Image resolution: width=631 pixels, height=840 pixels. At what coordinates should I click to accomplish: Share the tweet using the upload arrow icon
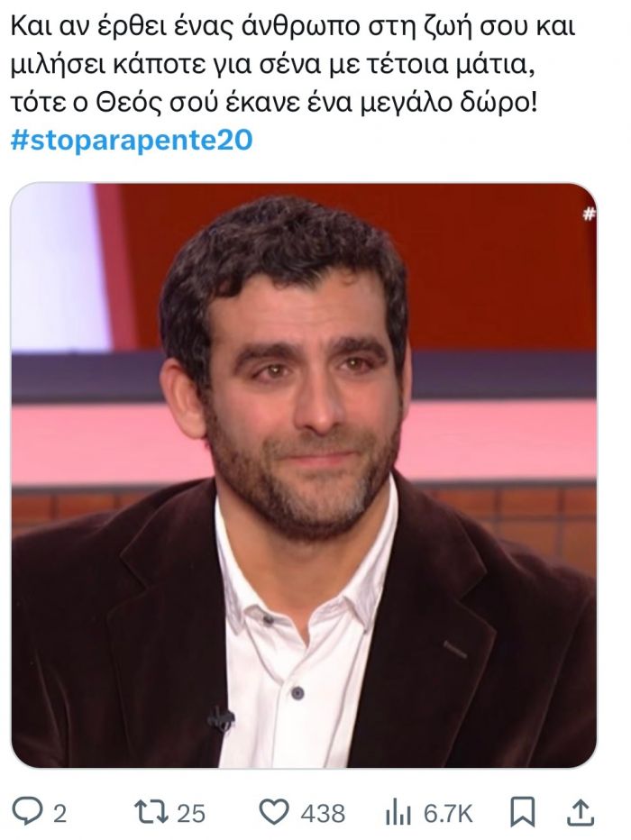(581, 813)
